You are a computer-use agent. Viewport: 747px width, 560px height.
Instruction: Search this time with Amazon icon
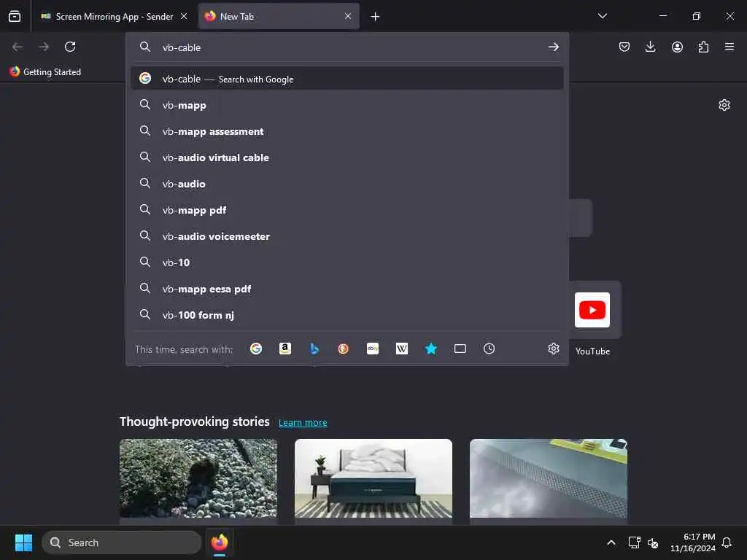(x=285, y=349)
